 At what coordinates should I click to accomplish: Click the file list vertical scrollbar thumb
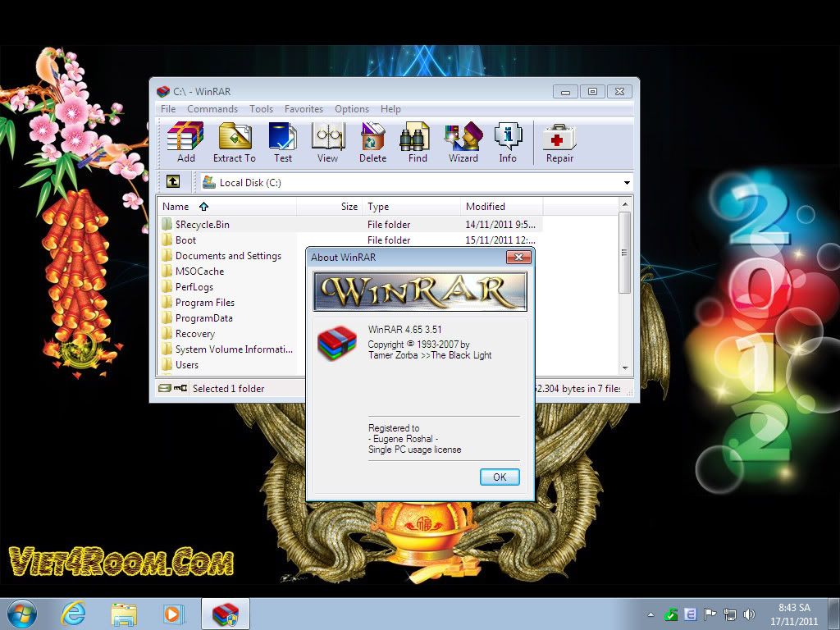point(624,253)
